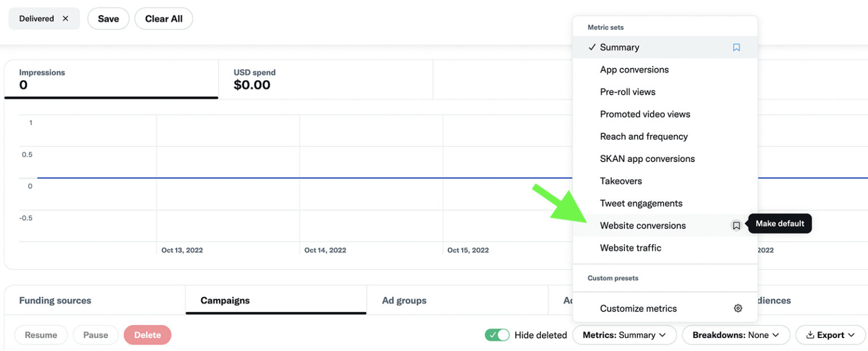Screen dimensions: 868x351
Task: Click Clear All to reset filters
Action: (163, 18)
